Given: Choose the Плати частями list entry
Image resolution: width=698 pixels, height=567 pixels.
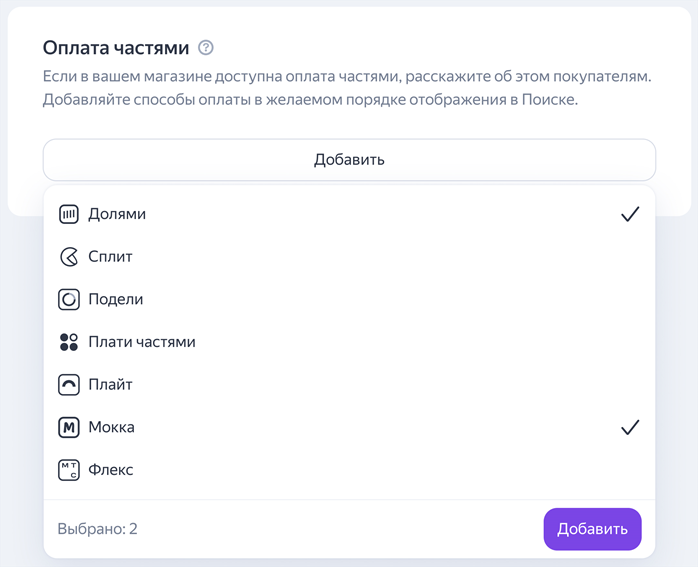Looking at the screenshot, I should [x=349, y=342].
